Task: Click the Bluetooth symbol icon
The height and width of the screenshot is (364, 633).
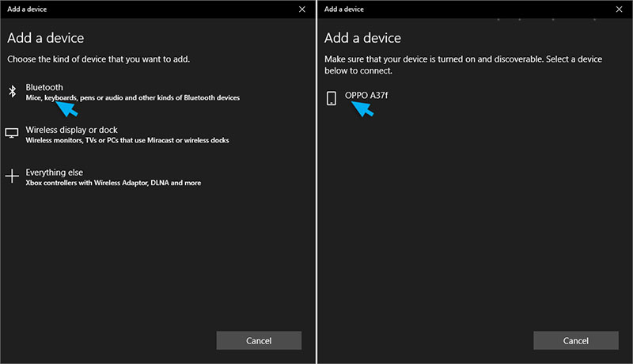Action: (x=12, y=92)
